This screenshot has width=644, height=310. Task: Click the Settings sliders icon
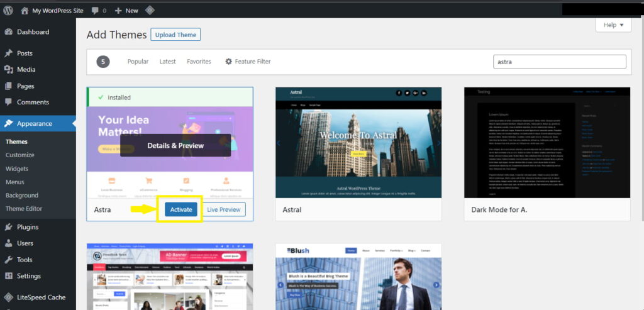pos(8,276)
